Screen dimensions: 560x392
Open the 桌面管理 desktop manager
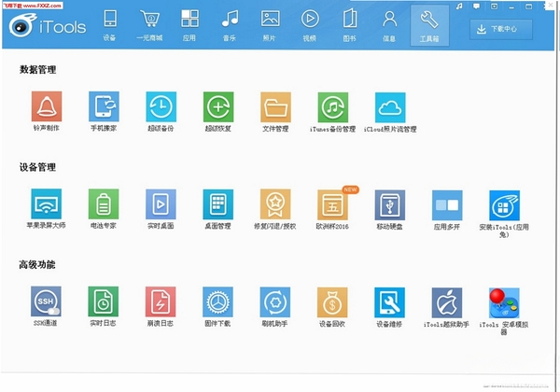pyautogui.click(x=217, y=204)
